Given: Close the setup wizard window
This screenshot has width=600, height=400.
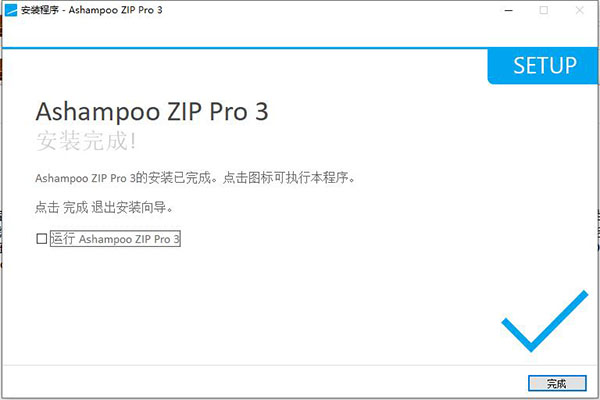Looking at the screenshot, I should click(x=580, y=10).
